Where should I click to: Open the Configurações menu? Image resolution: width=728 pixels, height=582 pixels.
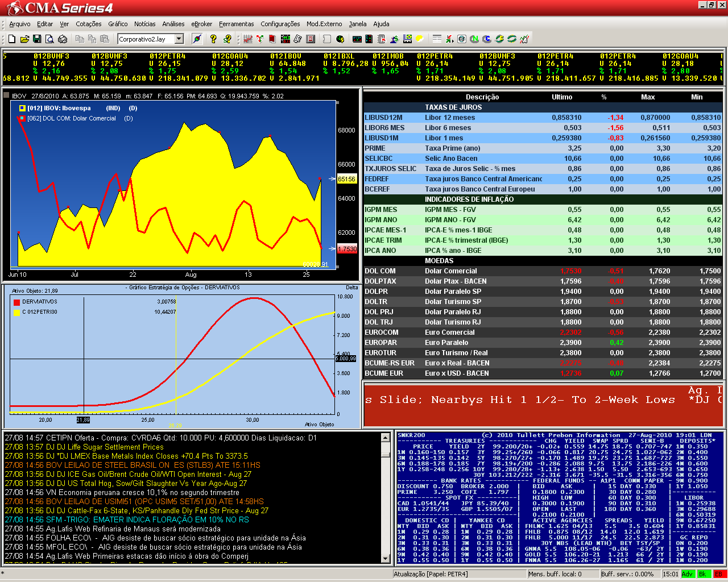[280, 24]
